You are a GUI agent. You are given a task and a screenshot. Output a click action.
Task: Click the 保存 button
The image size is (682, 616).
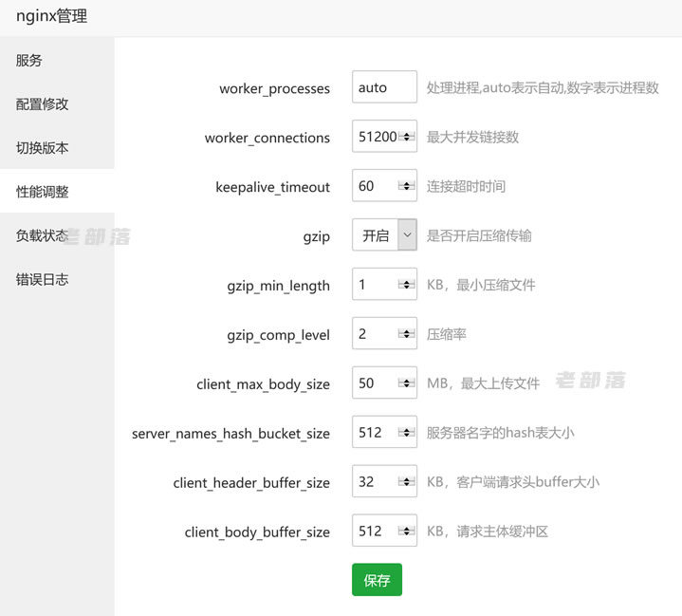[377, 579]
